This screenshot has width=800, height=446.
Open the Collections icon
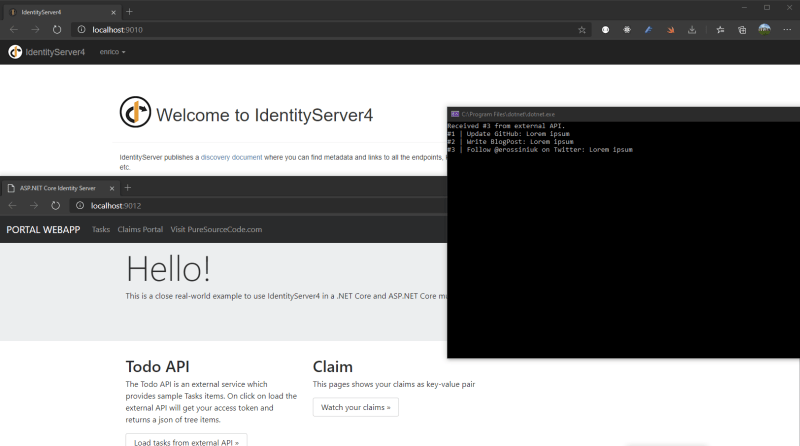pos(742,30)
